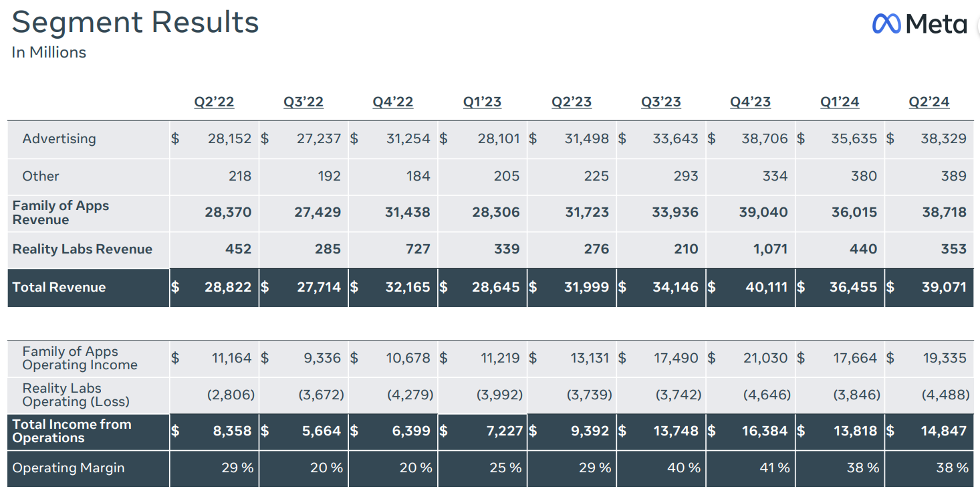
Task: Click the Operating Margin row label
Action: point(68,468)
